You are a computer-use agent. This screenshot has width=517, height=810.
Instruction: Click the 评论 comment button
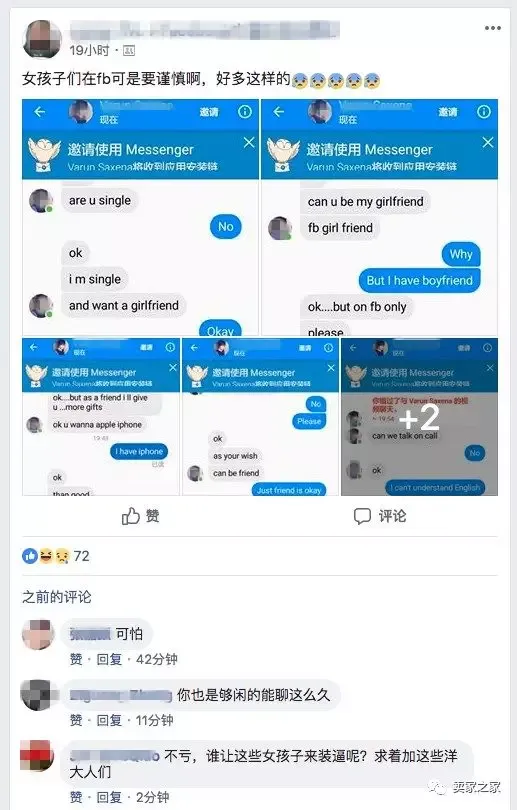click(380, 516)
